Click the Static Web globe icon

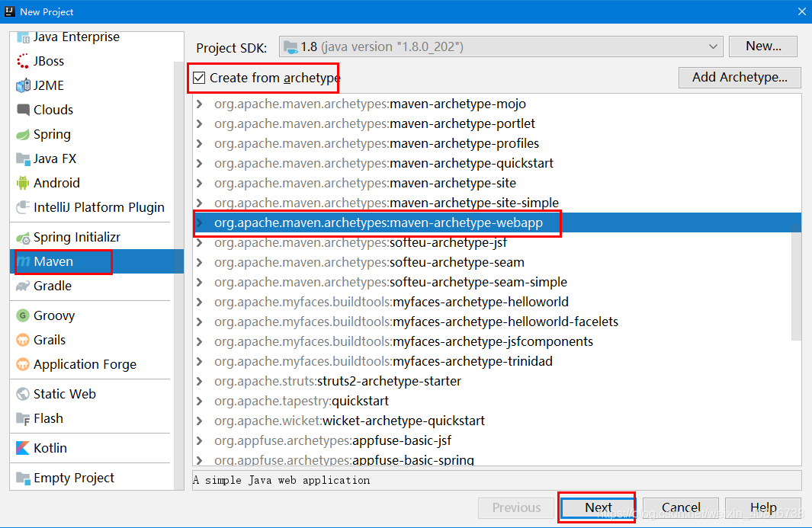[23, 394]
